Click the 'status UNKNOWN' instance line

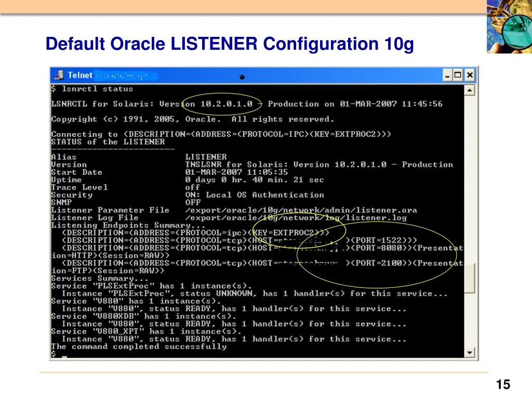(255, 294)
